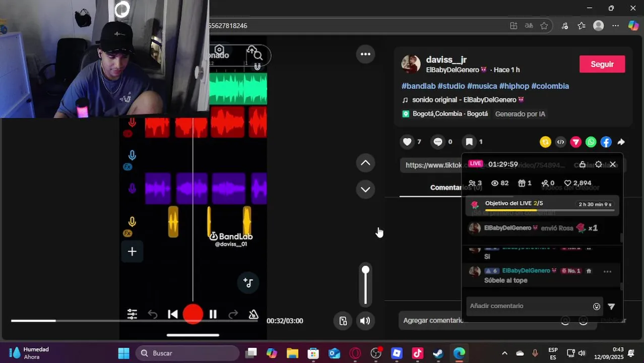Open the LIVE panel settings gear
Screen dimensions: 644x363
coord(598,164)
